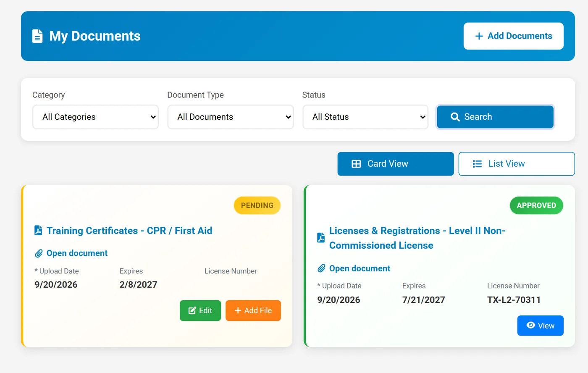Click upload date on the CPR card
588x373 pixels.
[56, 285]
